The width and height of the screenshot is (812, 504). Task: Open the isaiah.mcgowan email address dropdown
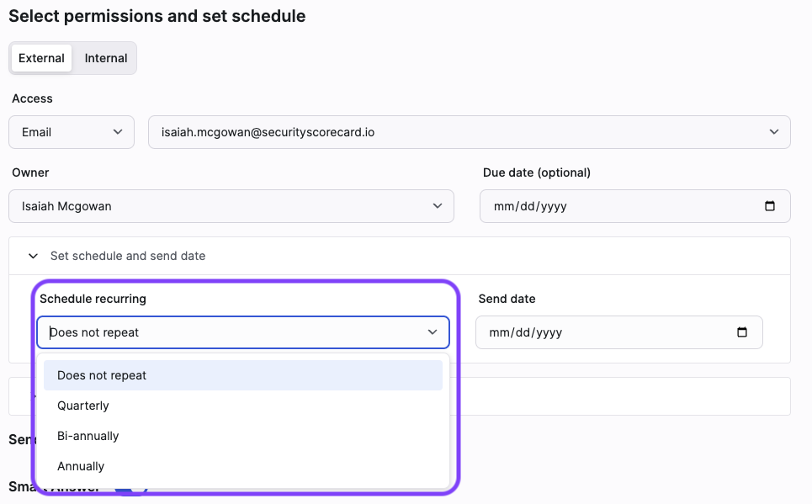coord(470,132)
